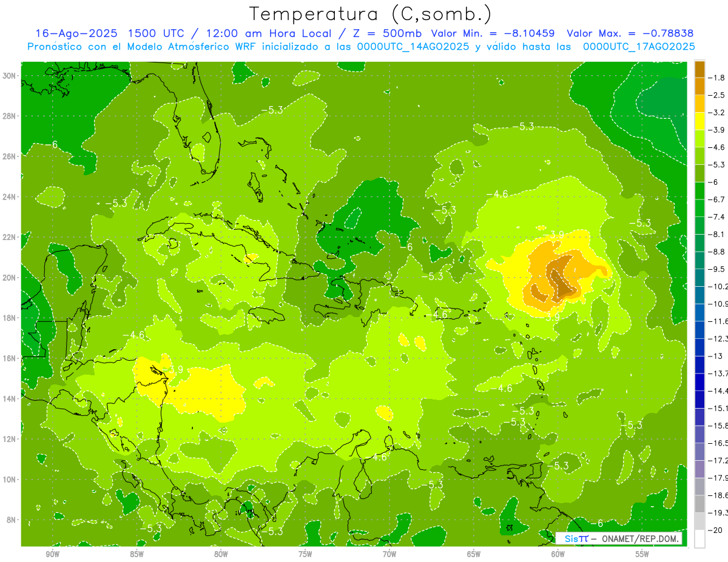728x562 pixels.
Task: Click 'Valor Max. = -0.78838' text
Action: coord(630,33)
